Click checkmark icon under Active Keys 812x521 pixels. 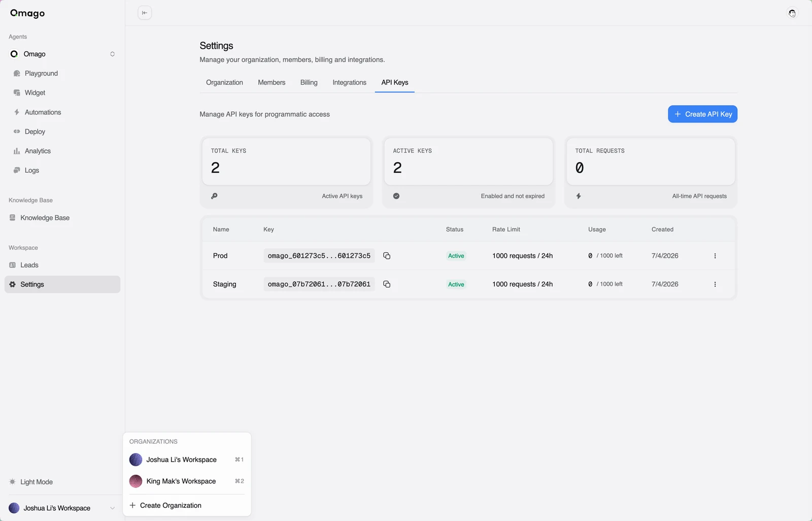click(x=396, y=196)
